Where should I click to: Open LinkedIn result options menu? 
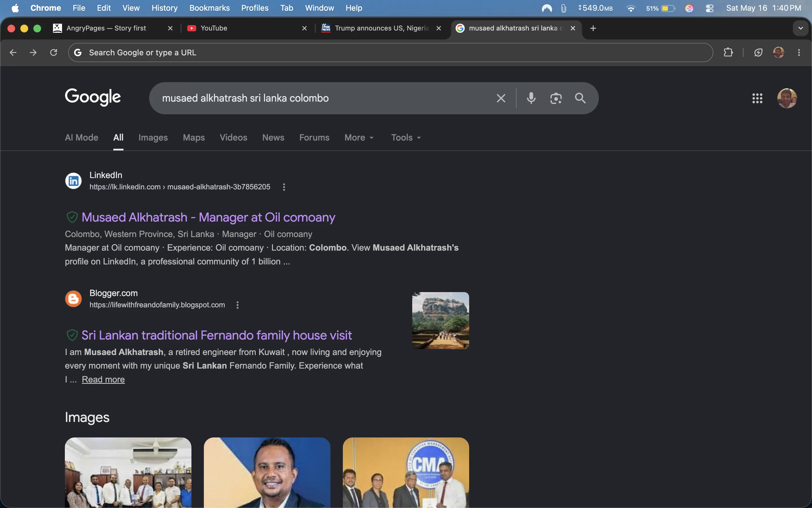tap(284, 187)
